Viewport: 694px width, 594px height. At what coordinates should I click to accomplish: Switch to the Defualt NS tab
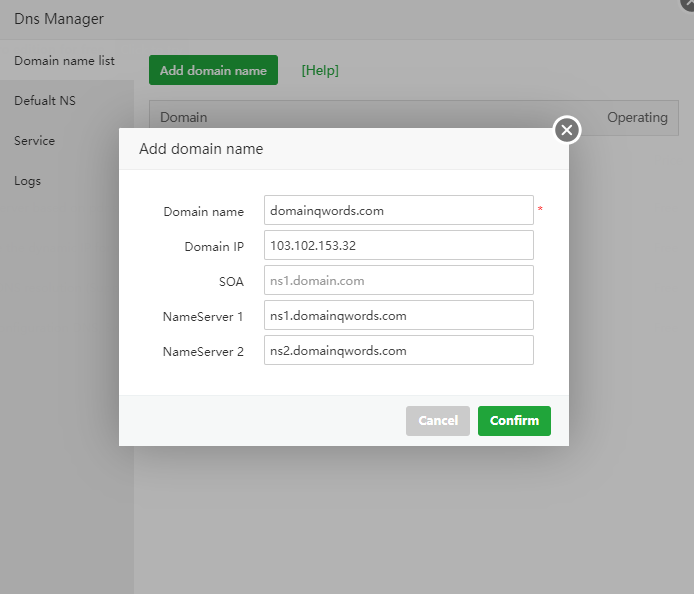click(x=45, y=101)
